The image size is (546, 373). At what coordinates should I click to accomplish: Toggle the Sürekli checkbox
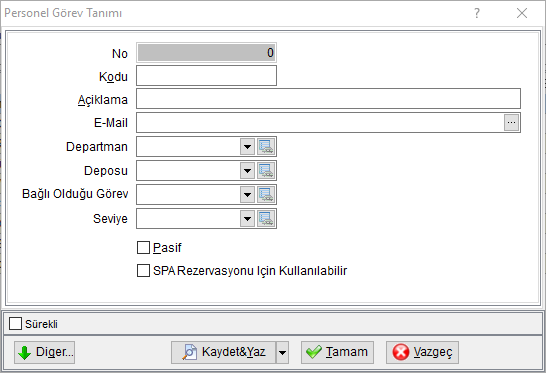[x=15, y=324]
